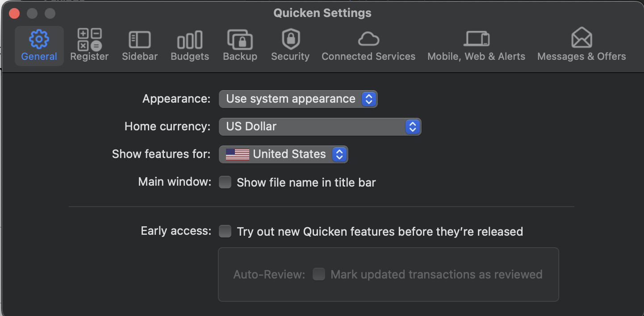Enable Show file name in title bar
Viewport: 644px width, 316px height.
(x=225, y=182)
